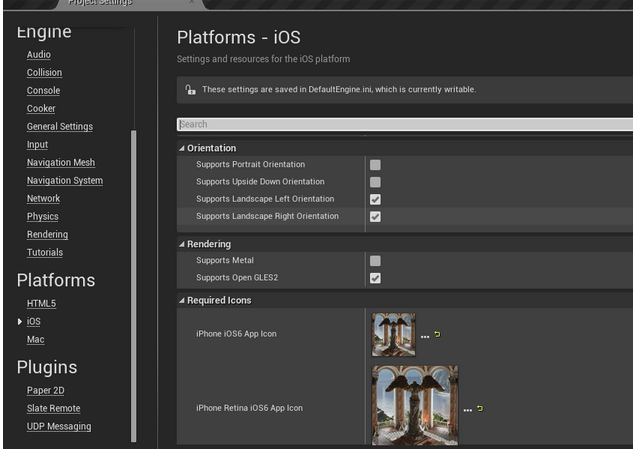
Task: Click reset arrow for iPhone Retina iOS6 icon
Action: pyautogui.click(x=480, y=408)
